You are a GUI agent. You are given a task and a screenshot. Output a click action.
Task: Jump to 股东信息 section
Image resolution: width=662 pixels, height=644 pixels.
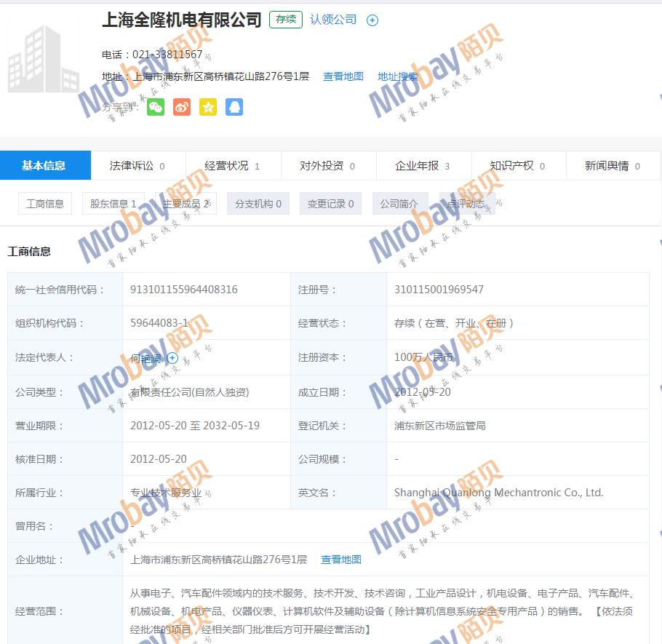(113, 204)
